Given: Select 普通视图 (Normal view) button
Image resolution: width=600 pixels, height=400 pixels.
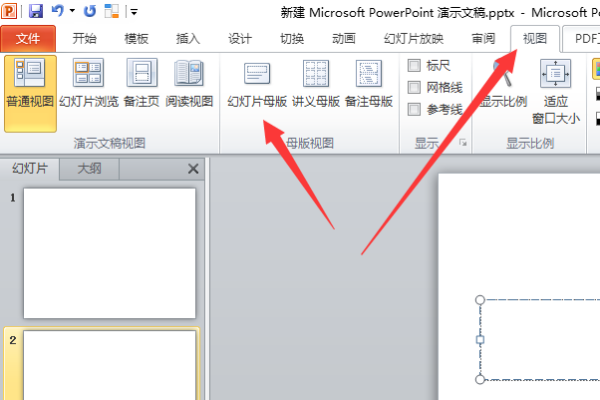Looking at the screenshot, I should click(30, 94).
